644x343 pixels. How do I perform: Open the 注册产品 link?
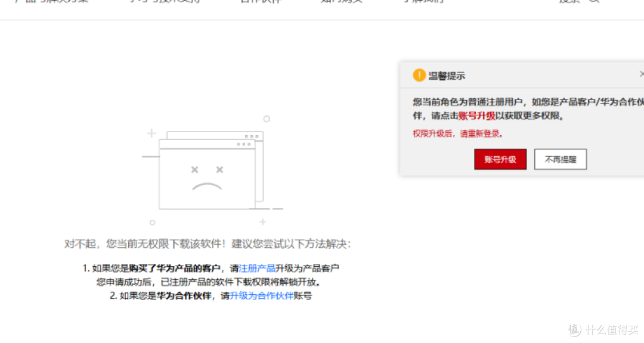click(x=257, y=269)
